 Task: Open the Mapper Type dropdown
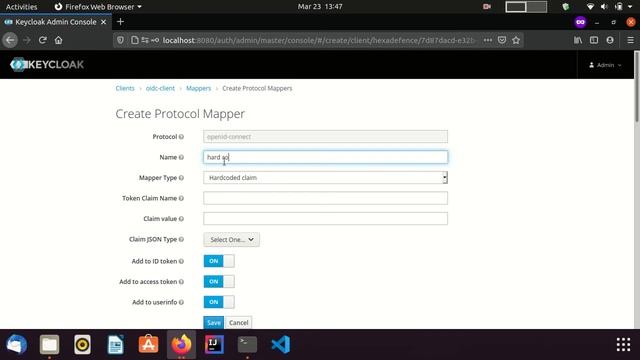(325, 178)
